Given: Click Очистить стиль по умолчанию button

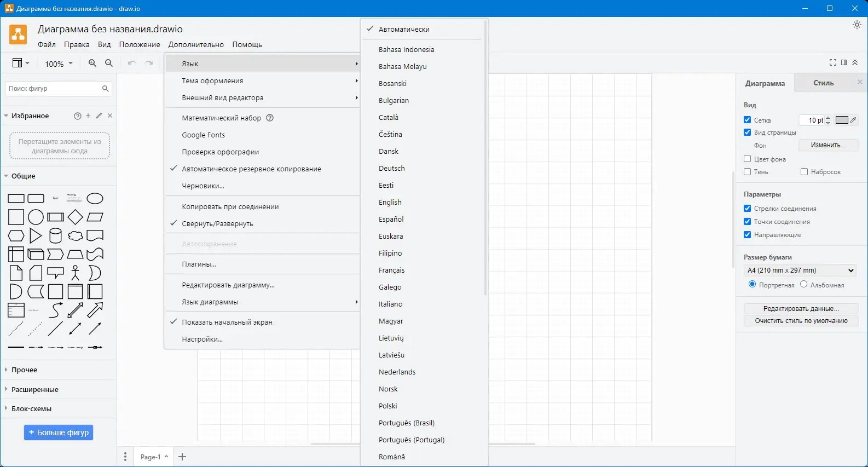Looking at the screenshot, I should tap(801, 321).
